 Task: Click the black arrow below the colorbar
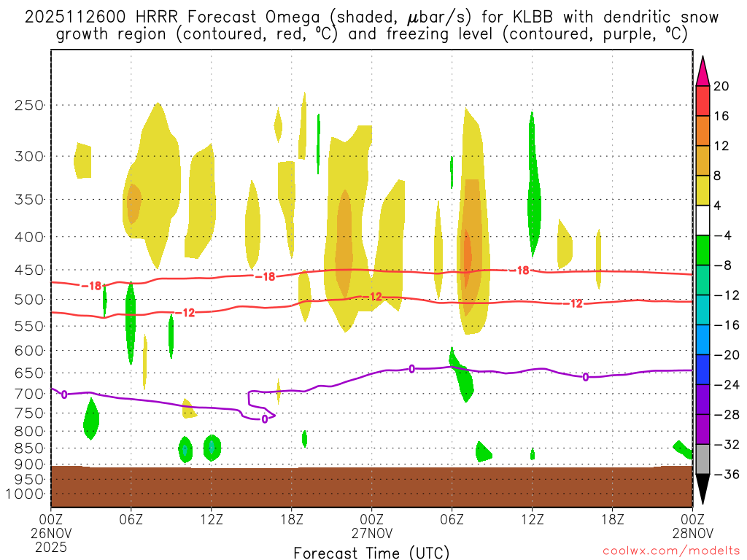pos(703,489)
